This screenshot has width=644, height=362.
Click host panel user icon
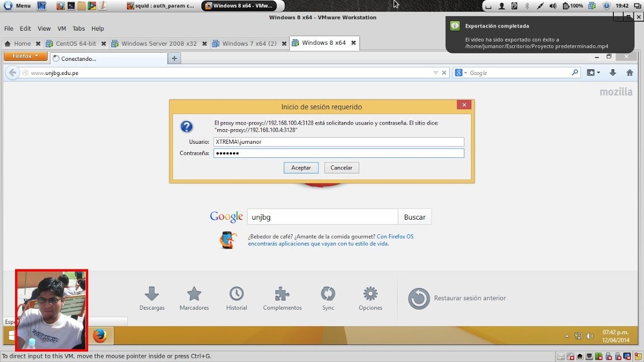[502, 6]
